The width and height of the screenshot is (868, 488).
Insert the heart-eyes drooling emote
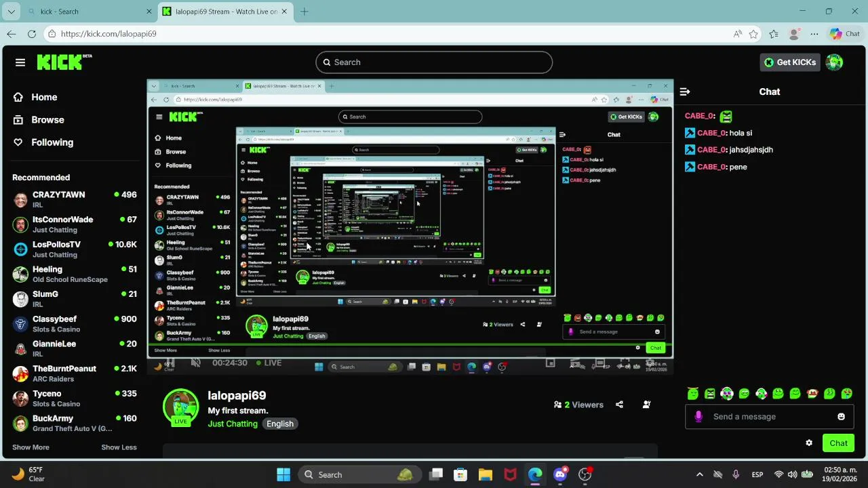(847, 394)
